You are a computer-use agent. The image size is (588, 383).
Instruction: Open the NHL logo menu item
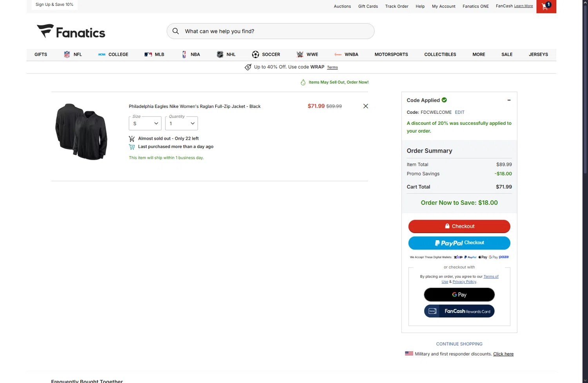[220, 55]
